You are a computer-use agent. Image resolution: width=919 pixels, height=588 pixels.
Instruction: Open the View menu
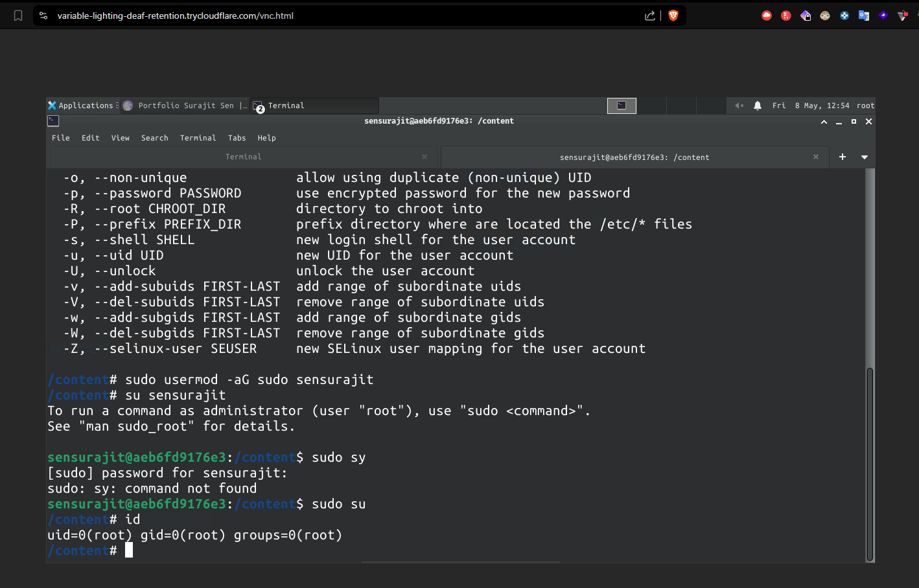point(121,138)
